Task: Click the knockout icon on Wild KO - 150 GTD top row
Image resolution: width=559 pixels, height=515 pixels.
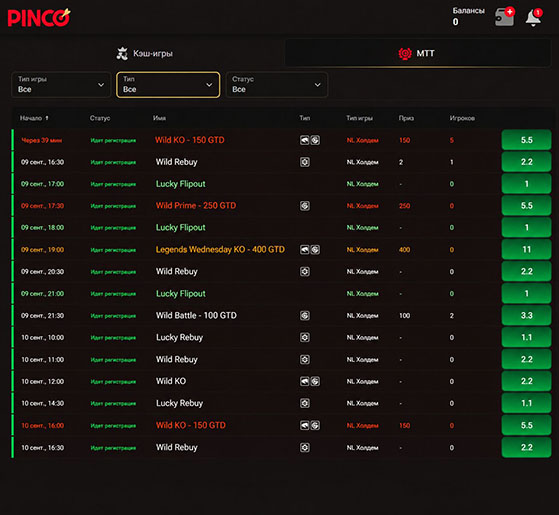Action: (304, 140)
